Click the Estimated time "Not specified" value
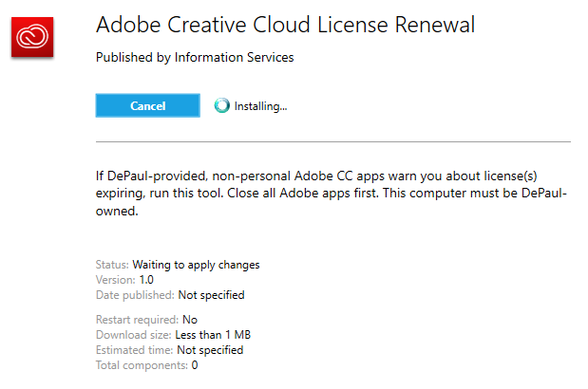Viewport: 588px width, 389px height. point(210,350)
